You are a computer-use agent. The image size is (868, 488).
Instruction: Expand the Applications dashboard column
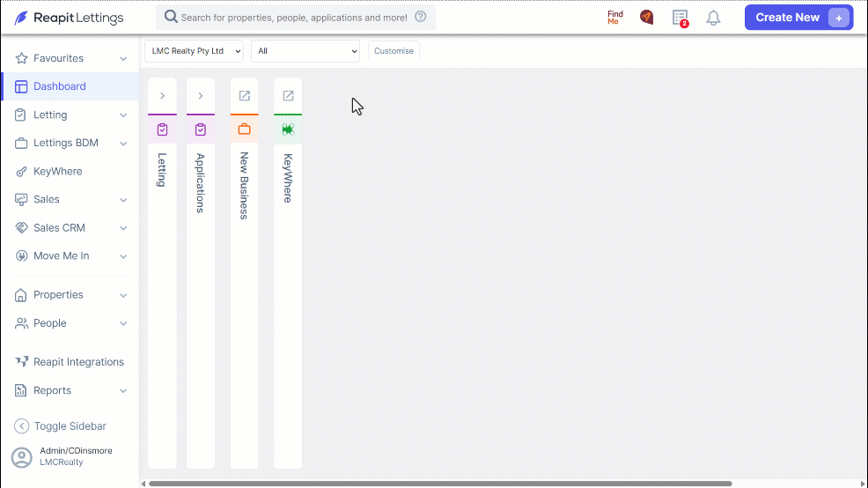201,96
